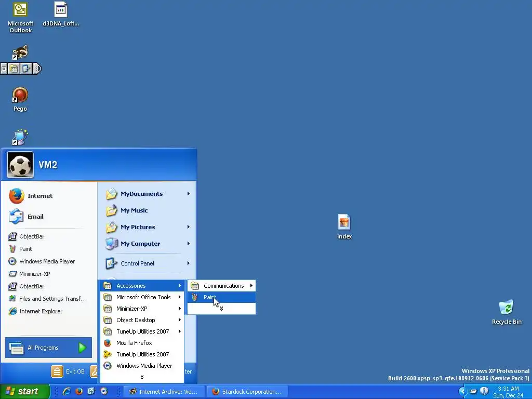
Task: Launch Internet Explorer from Quick Launch
Action: coord(66,392)
